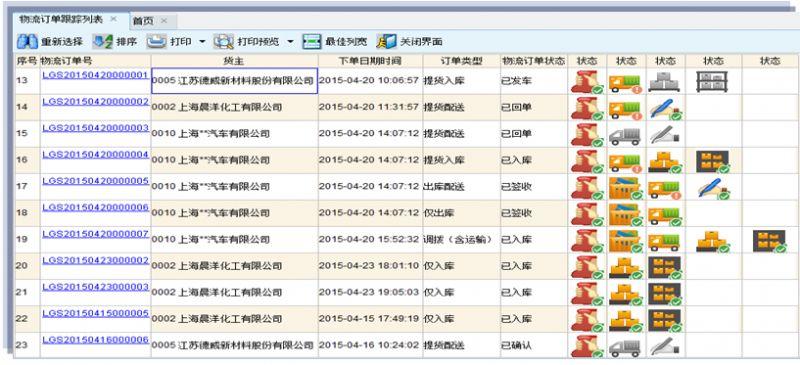The image size is (800, 365).
Task: Switch to the 首页 tab
Action: click(x=143, y=21)
